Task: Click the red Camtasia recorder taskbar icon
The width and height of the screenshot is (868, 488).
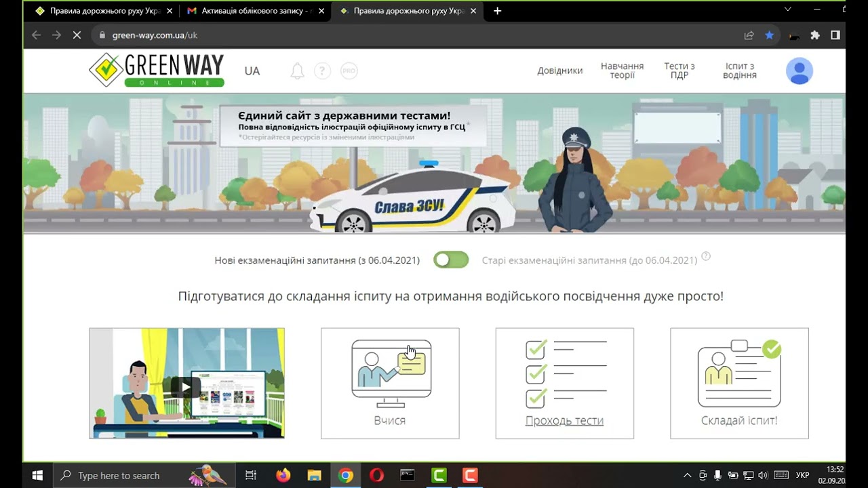Action: [x=470, y=475]
